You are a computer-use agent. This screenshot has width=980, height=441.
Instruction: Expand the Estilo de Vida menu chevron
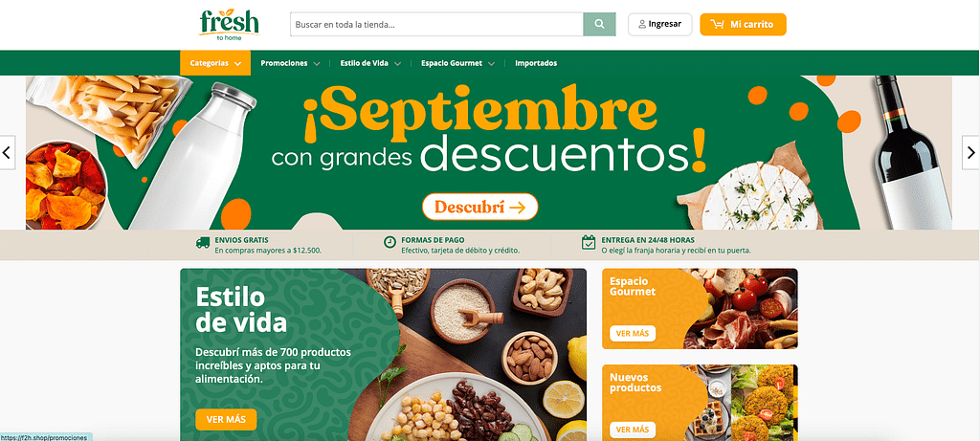(x=397, y=64)
